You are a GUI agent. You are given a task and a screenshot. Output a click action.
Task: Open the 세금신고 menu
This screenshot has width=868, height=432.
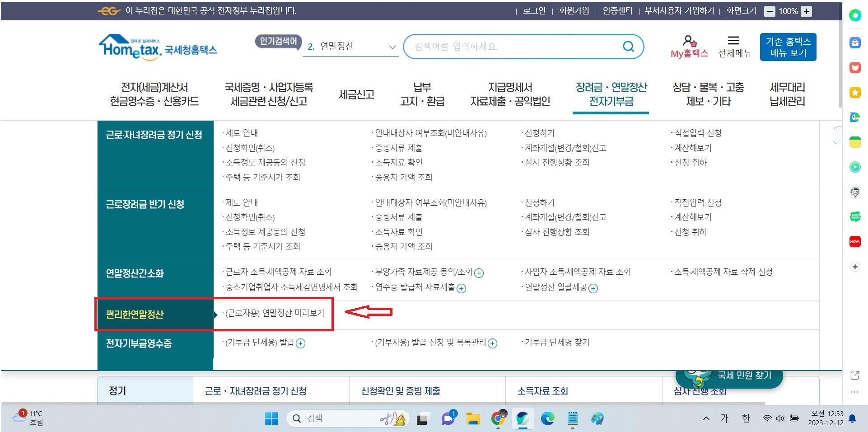click(x=356, y=94)
